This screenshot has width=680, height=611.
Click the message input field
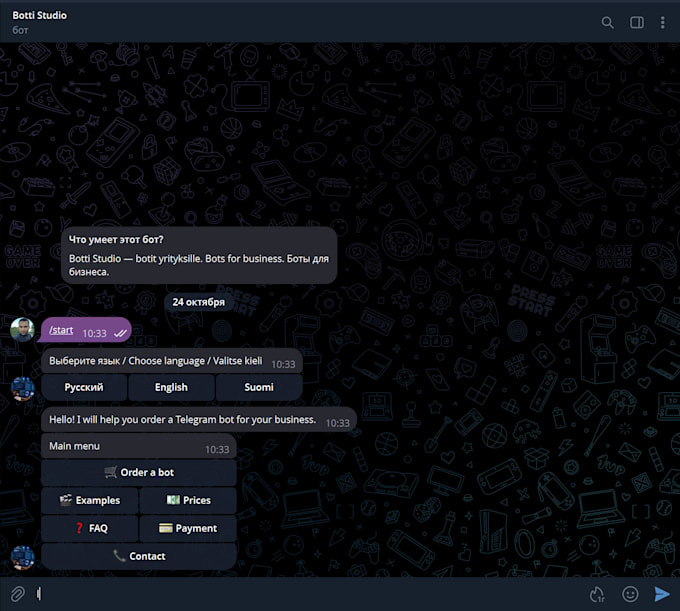[308, 594]
